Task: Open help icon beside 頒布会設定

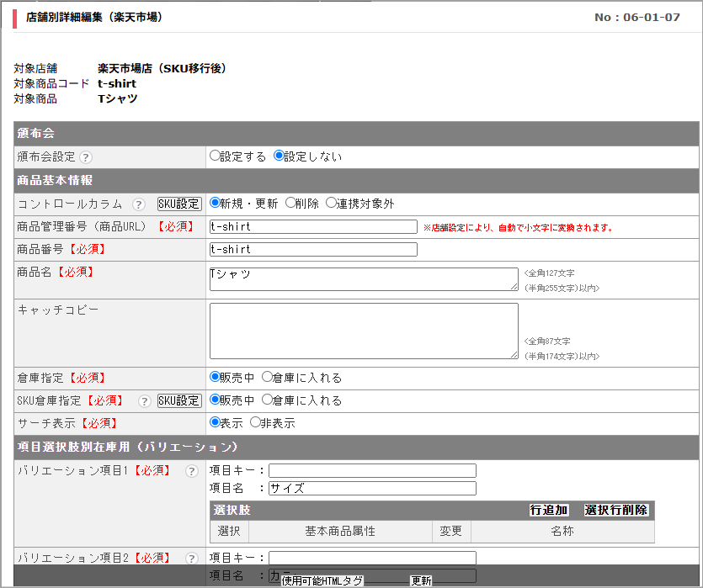Action: (x=86, y=157)
